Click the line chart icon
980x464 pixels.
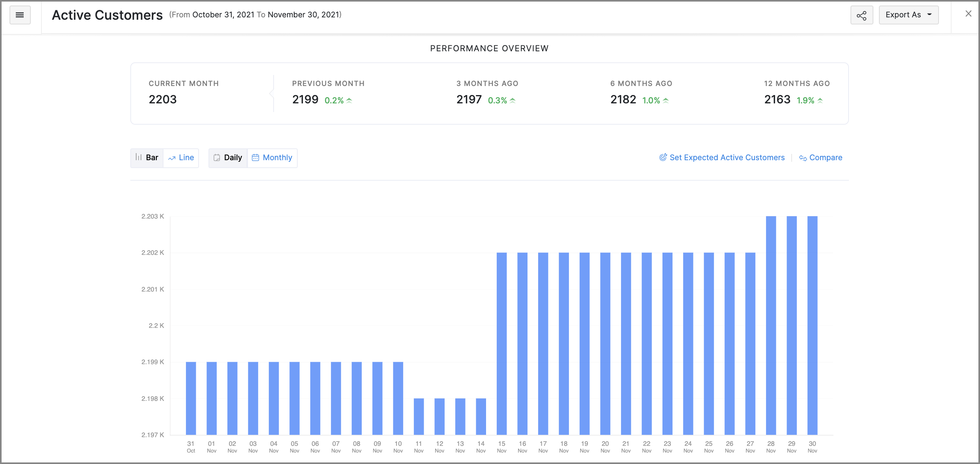click(x=172, y=158)
